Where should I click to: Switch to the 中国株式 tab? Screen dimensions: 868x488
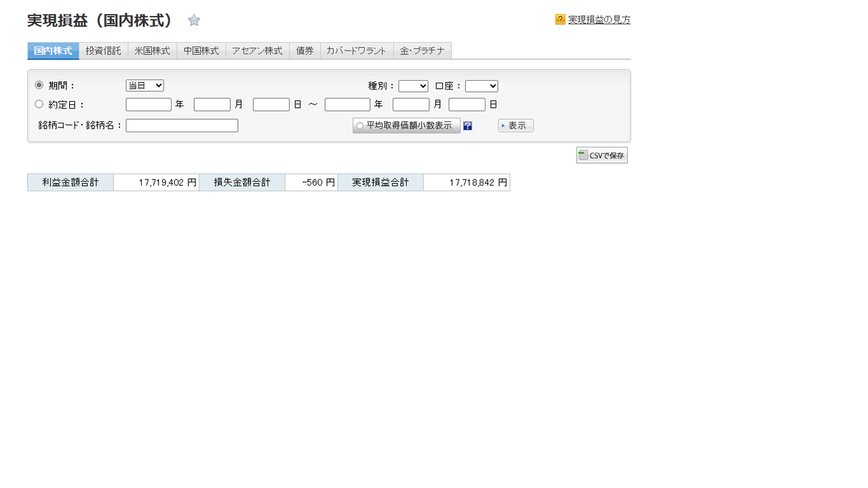pyautogui.click(x=201, y=51)
